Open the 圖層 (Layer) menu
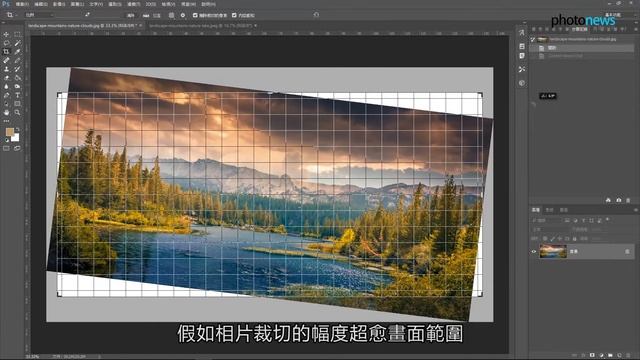The width and height of the screenshot is (640, 360). (78, 4)
